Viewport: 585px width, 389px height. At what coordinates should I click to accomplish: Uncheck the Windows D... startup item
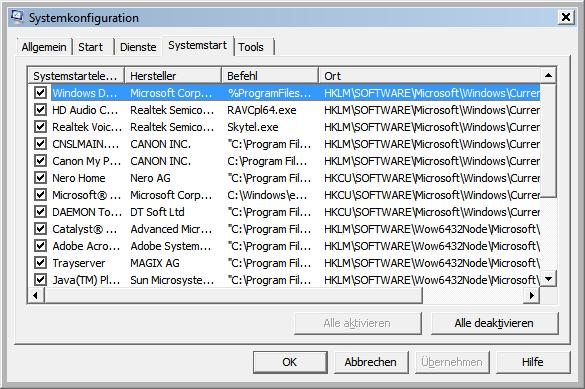tap(40, 92)
